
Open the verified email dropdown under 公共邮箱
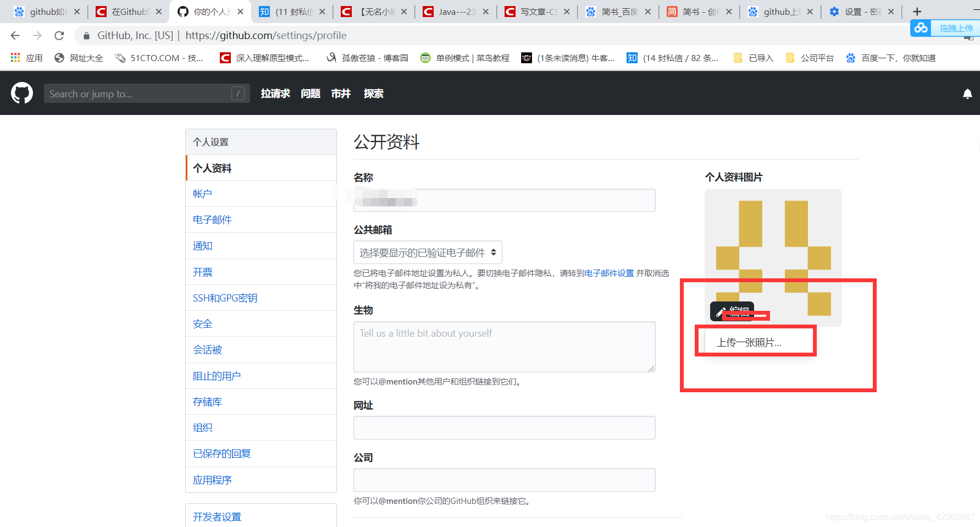tap(428, 252)
